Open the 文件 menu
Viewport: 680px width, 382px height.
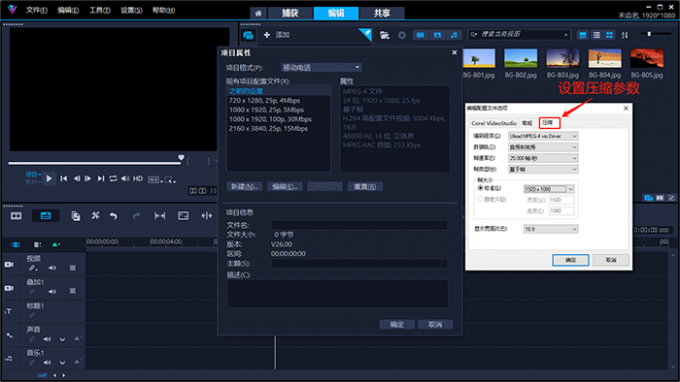tap(36, 10)
